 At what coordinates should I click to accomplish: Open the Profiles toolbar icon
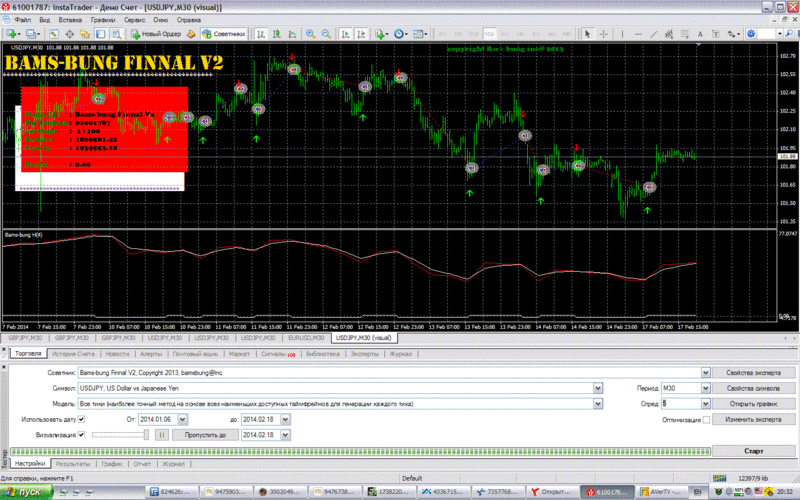click(32, 34)
